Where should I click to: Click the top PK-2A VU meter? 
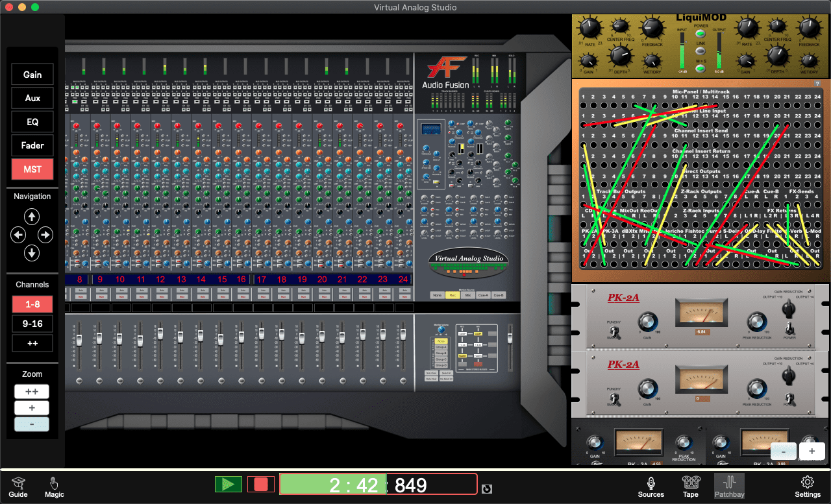tap(702, 312)
